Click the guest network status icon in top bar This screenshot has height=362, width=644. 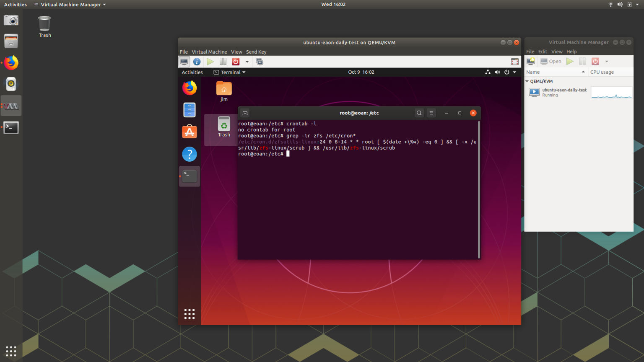point(488,72)
